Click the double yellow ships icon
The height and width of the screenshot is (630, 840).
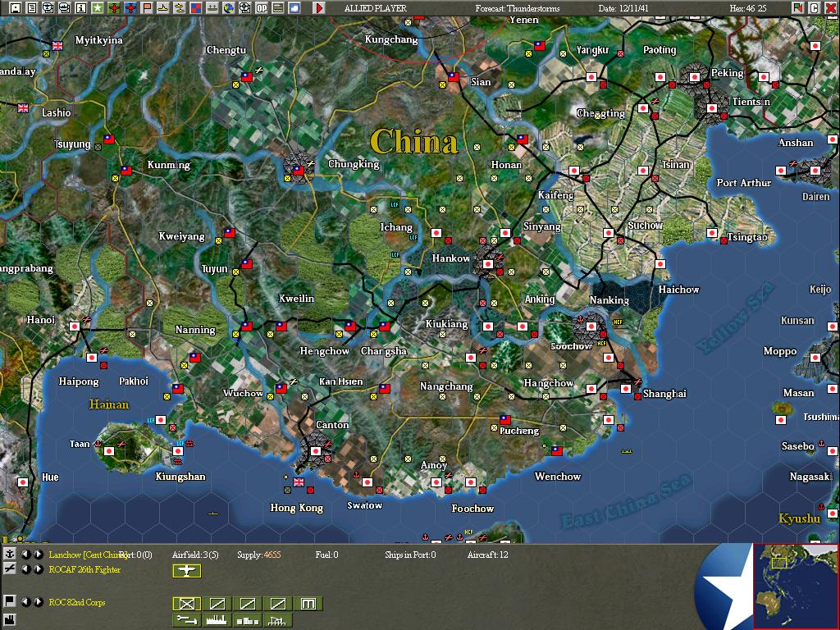(x=180, y=7)
